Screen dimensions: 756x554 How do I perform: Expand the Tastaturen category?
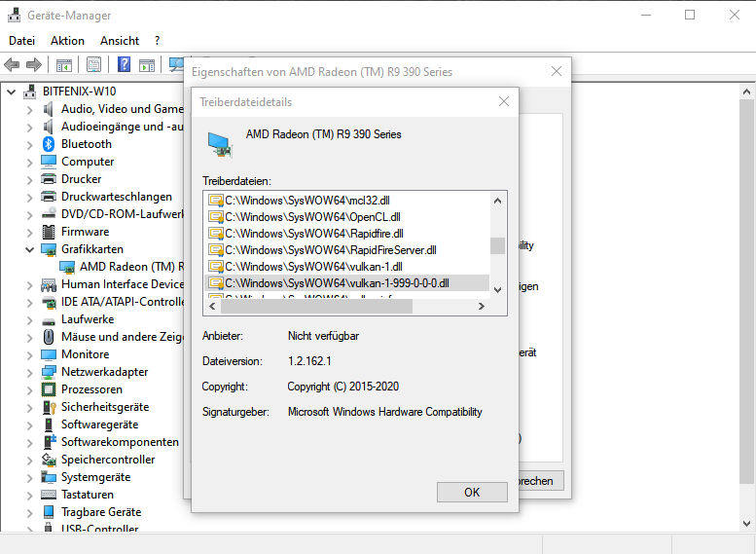30,496
